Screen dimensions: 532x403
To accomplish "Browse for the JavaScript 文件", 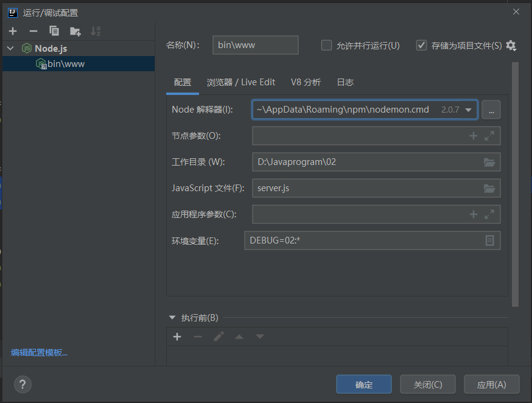I will [489, 188].
